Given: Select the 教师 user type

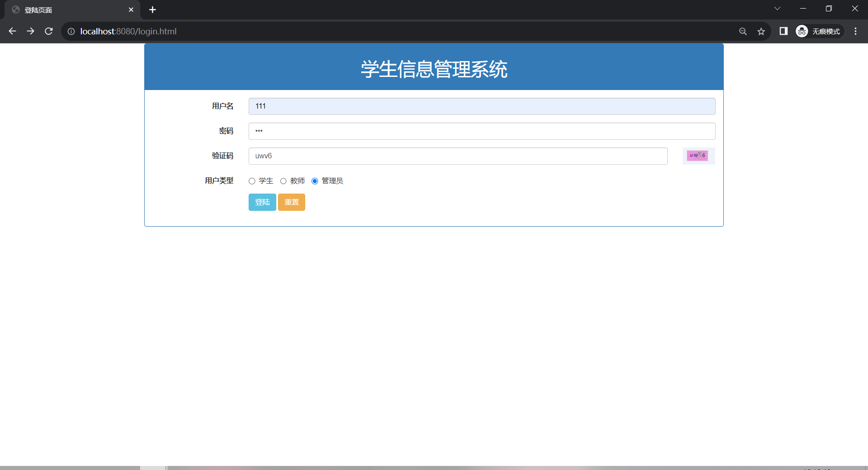Looking at the screenshot, I should tap(283, 181).
